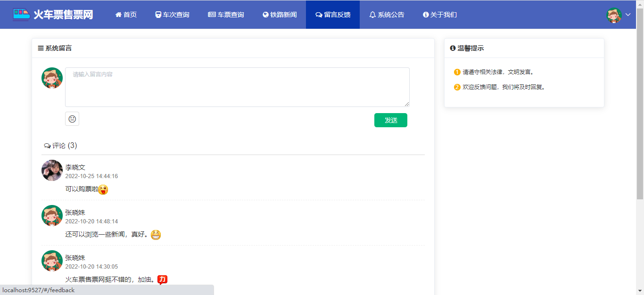Viewport: 644px width, 295px height.
Task: Click user avatar in top navbar
Action: pyautogui.click(x=614, y=15)
